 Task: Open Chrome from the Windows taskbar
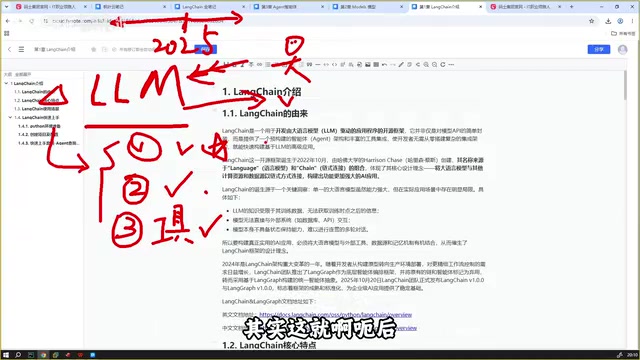coord(43,355)
